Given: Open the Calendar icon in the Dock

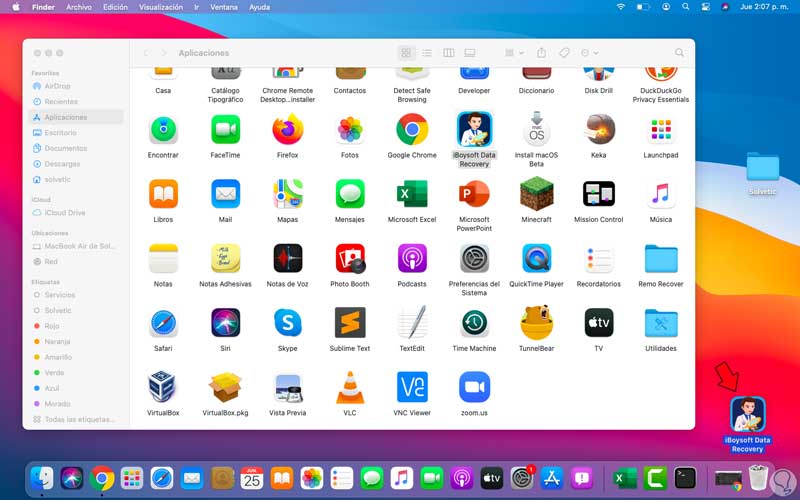Looking at the screenshot, I should click(x=252, y=479).
